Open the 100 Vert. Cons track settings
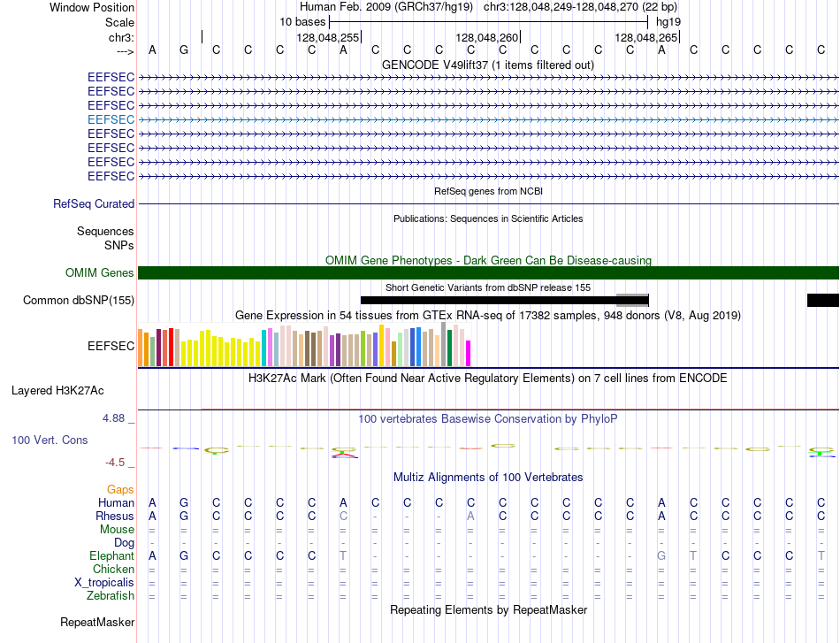The image size is (840, 643). (x=50, y=440)
